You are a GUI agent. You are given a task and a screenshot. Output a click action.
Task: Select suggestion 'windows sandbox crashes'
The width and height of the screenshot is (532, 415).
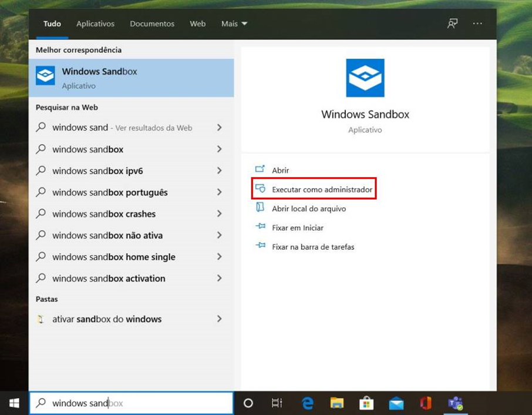[x=132, y=213]
